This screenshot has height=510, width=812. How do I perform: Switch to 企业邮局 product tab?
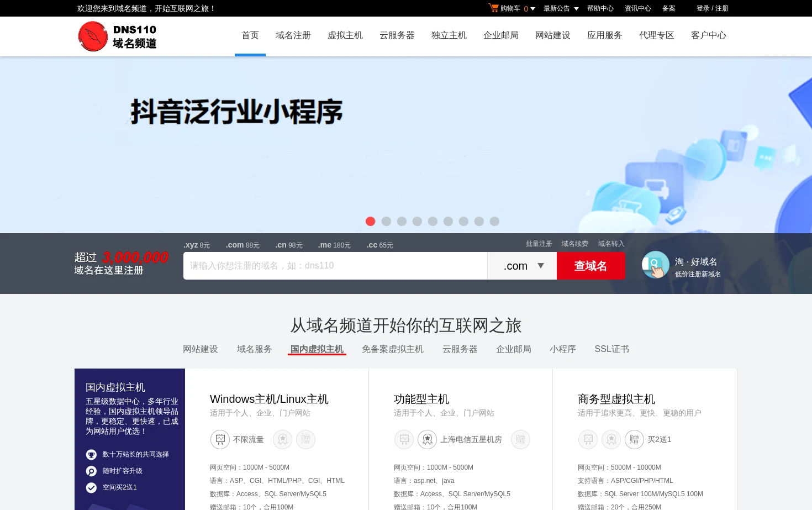(514, 349)
